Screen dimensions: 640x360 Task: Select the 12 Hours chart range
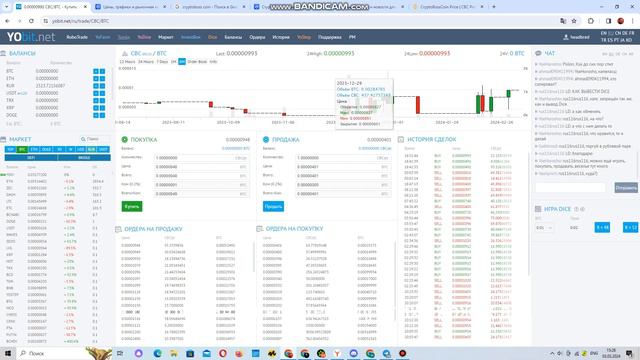point(127,62)
